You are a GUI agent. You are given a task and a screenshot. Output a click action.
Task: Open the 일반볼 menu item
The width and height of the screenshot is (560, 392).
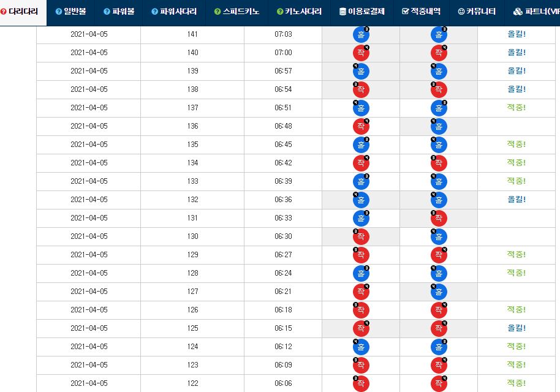tap(70, 12)
